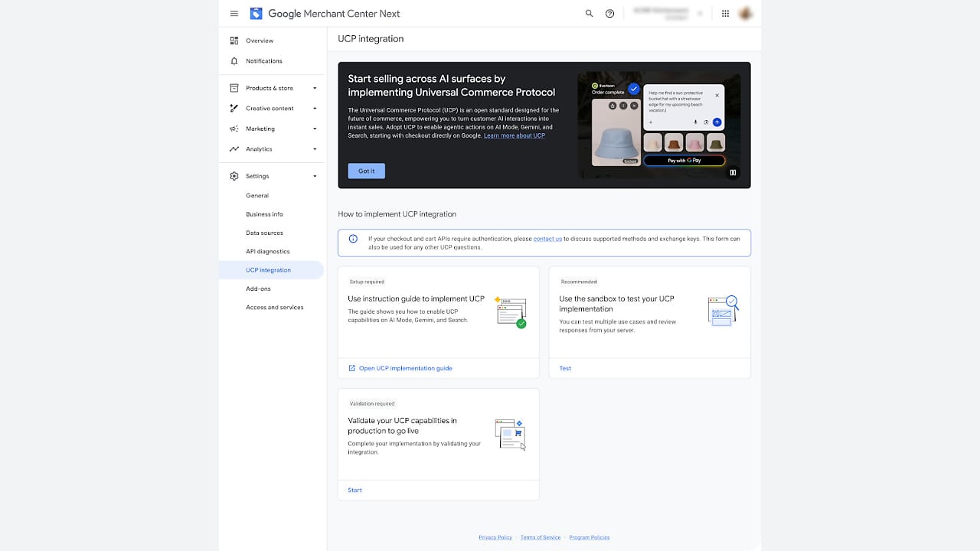Click the Marketing megaphone icon
The width and height of the screenshot is (980, 551).
coord(234,129)
